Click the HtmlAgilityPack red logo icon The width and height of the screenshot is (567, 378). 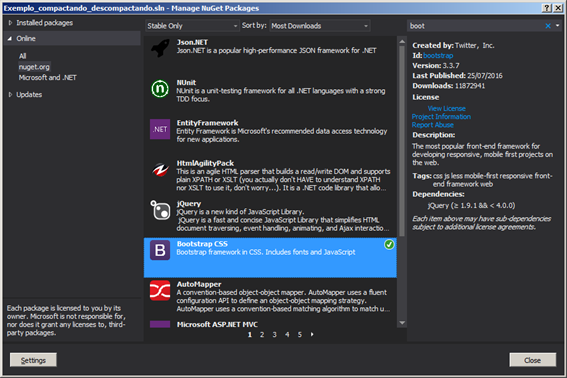(x=160, y=169)
